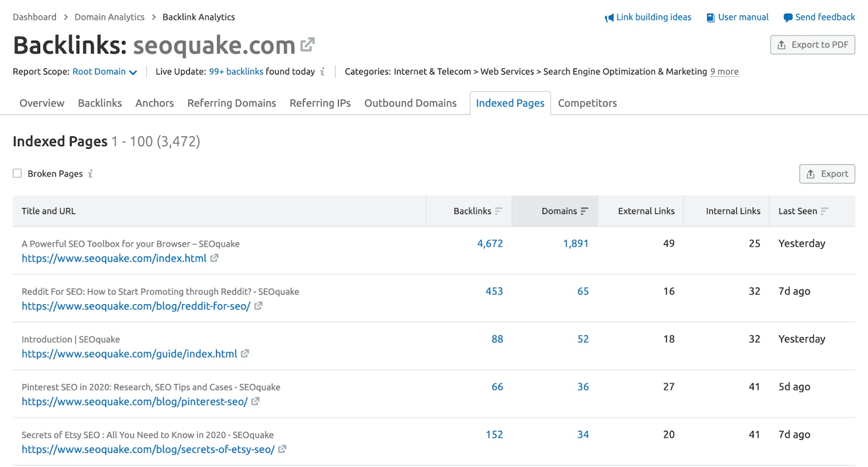This screenshot has height=467, width=868.
Task: Click domains count 65
Action: tap(583, 291)
